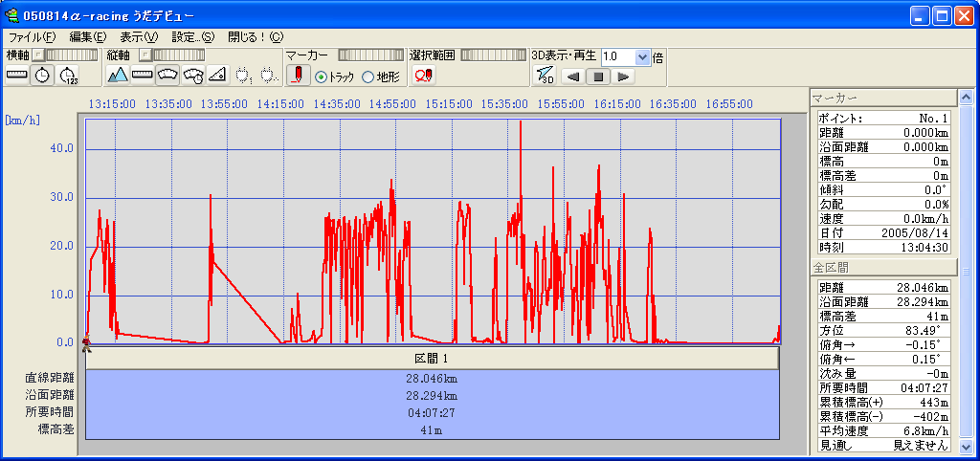Collapse the 全区間 panel header

882,268
